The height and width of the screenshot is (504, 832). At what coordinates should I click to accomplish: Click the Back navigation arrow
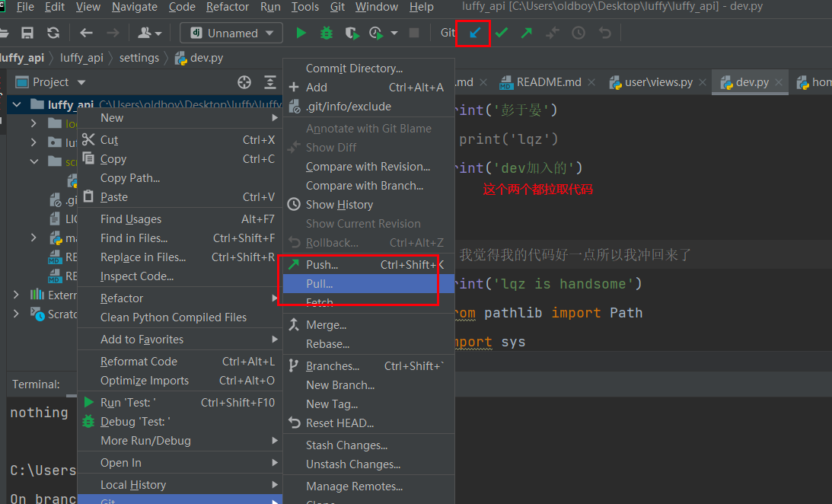(86, 33)
